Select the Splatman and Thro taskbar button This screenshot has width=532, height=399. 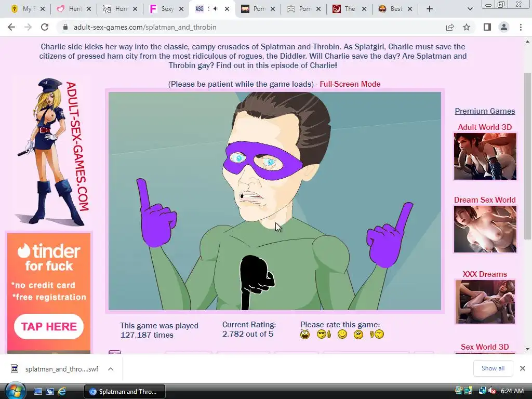125,392
